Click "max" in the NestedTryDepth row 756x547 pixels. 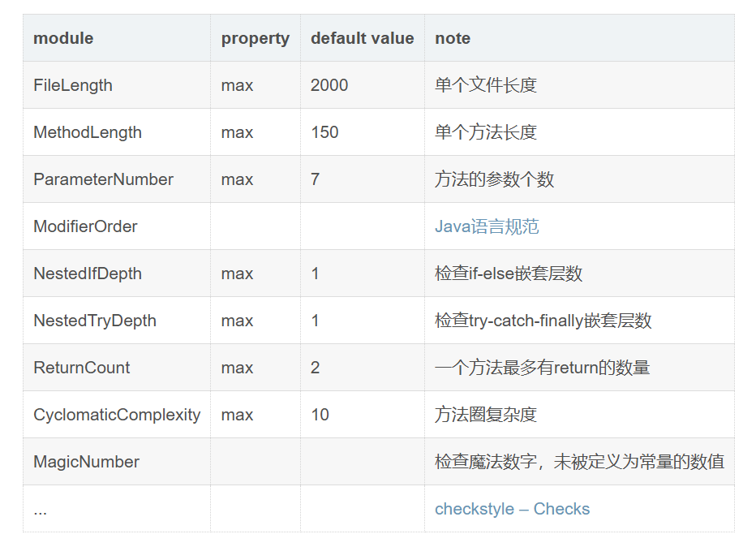click(x=237, y=321)
